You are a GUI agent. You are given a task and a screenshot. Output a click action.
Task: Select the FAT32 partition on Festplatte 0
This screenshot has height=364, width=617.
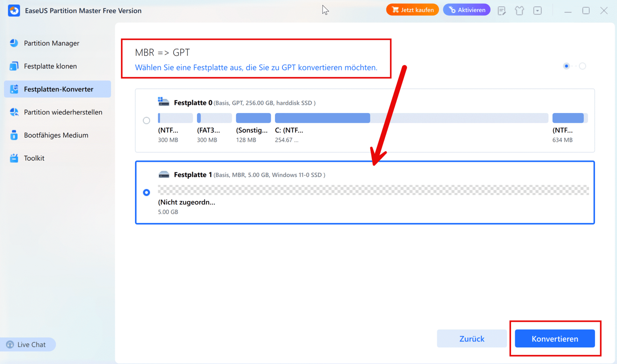tap(214, 118)
